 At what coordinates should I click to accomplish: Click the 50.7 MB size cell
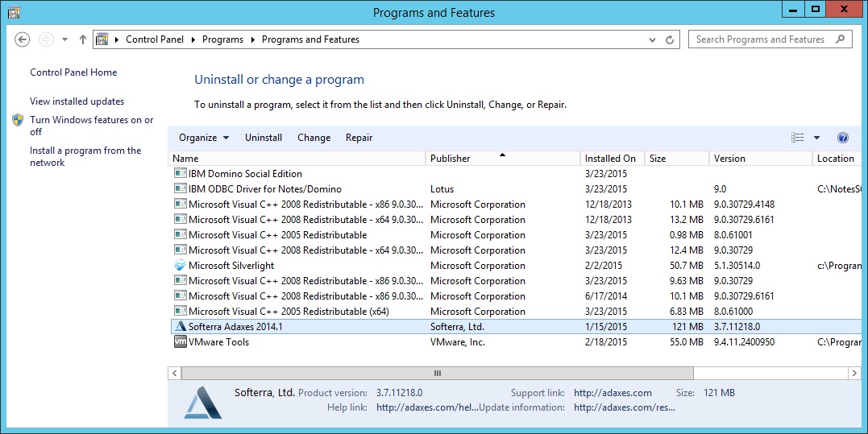[687, 266]
